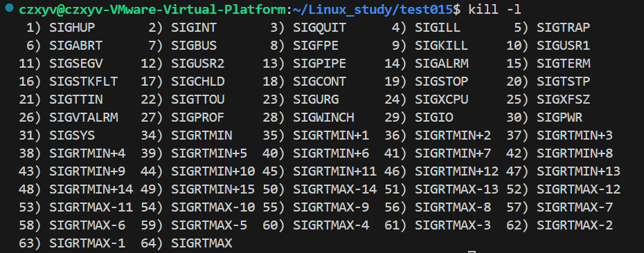
Task: Click the SIGRTMIN+3 signal entry
Action: [x=575, y=135]
